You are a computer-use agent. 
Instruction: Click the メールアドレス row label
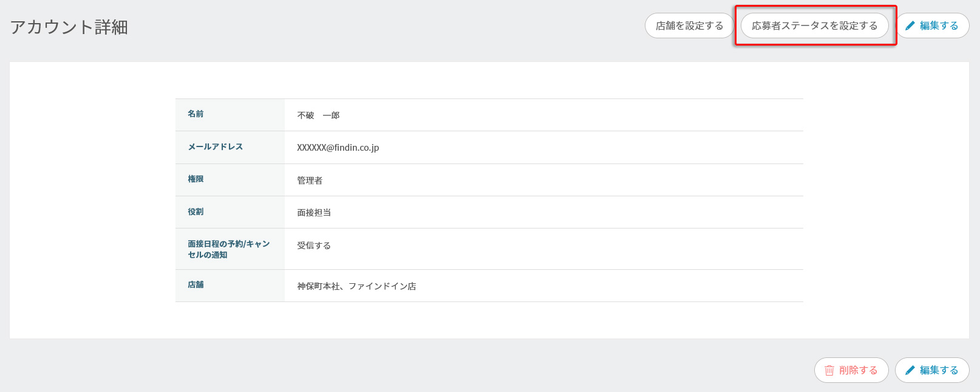pos(215,147)
